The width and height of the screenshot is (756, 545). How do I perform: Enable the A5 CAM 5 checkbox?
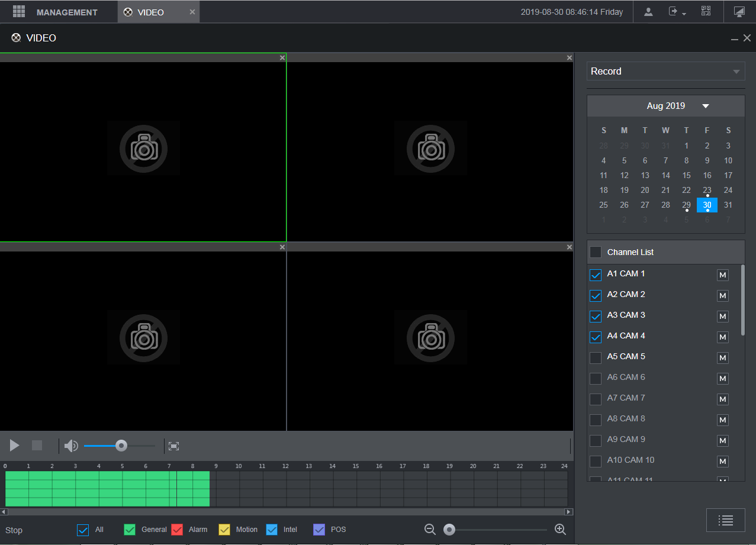pos(596,357)
